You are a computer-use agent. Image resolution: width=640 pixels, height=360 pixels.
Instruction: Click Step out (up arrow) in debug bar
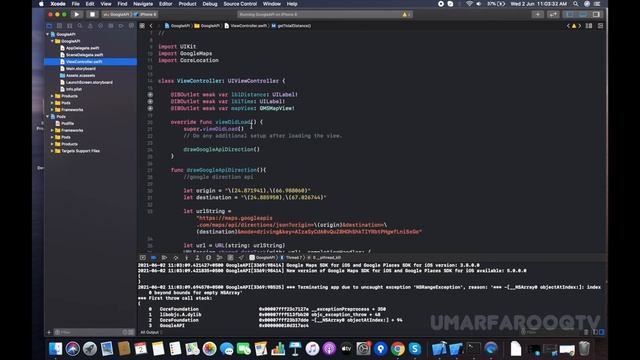(197, 258)
